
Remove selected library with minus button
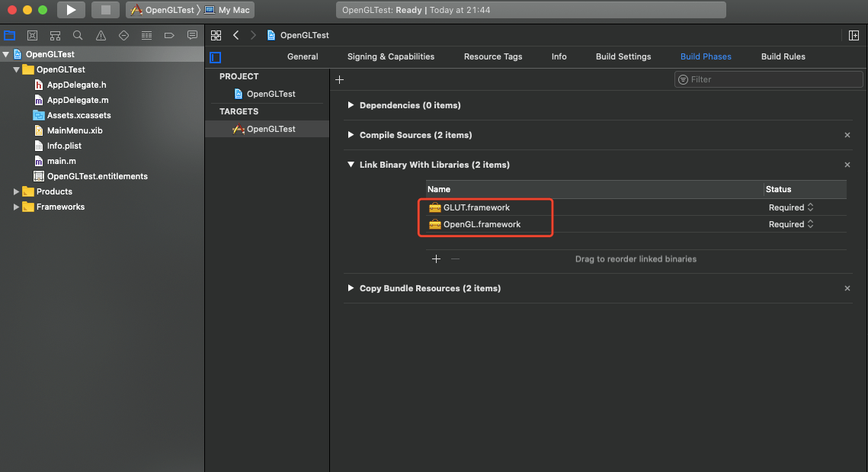point(455,258)
